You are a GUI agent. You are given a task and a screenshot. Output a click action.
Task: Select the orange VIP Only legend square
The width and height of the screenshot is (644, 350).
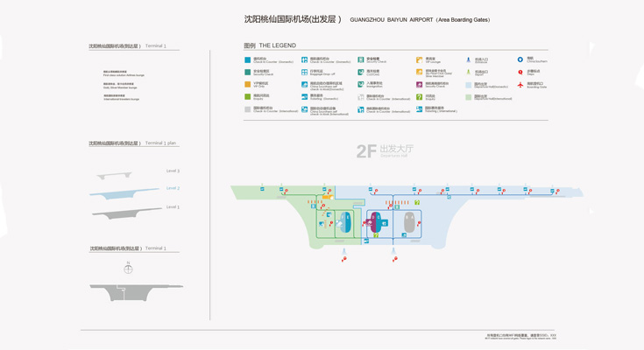[x=248, y=85]
